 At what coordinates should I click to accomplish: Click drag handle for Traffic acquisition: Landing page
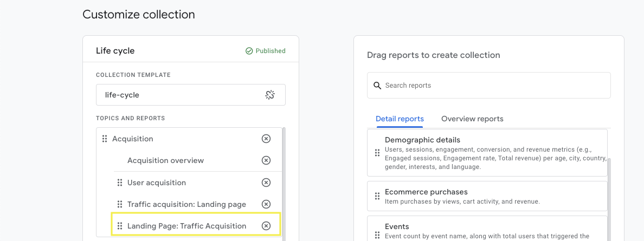[x=120, y=204]
